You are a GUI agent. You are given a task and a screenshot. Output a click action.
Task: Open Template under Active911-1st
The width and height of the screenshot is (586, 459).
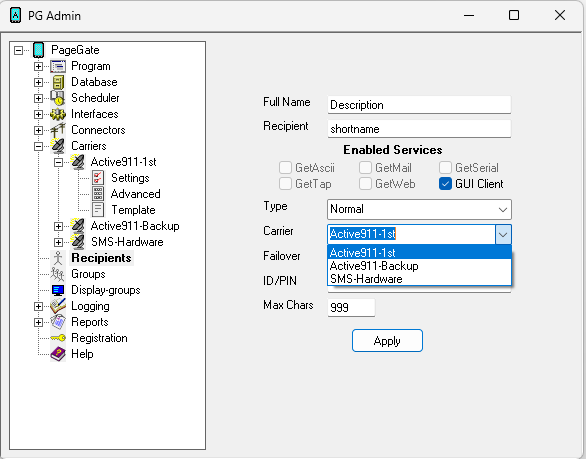coord(133,210)
